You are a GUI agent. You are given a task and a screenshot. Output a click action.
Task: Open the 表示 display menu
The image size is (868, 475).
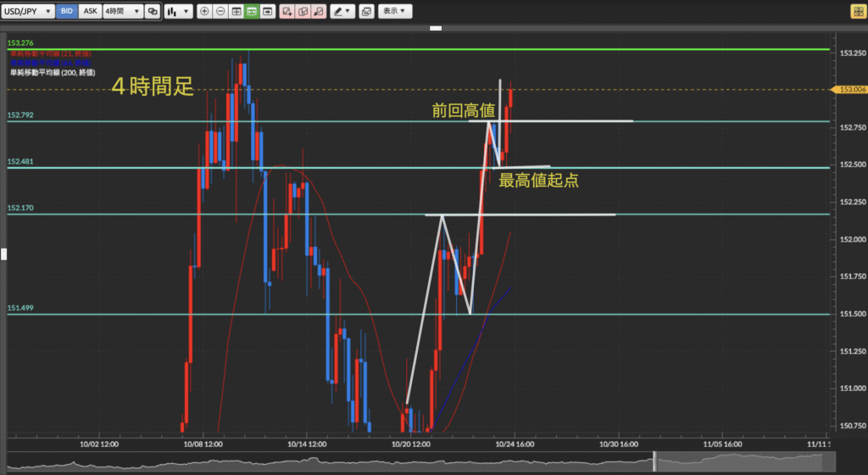(394, 12)
